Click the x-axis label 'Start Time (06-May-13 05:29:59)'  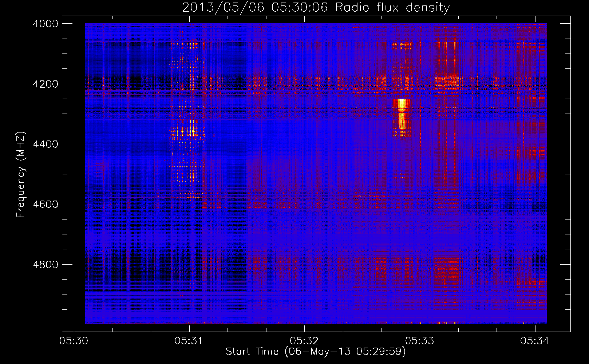(x=316, y=352)
